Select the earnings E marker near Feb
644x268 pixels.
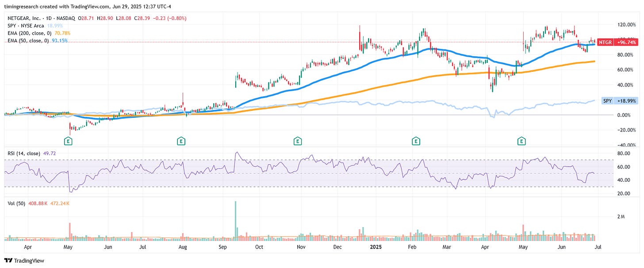click(416, 141)
